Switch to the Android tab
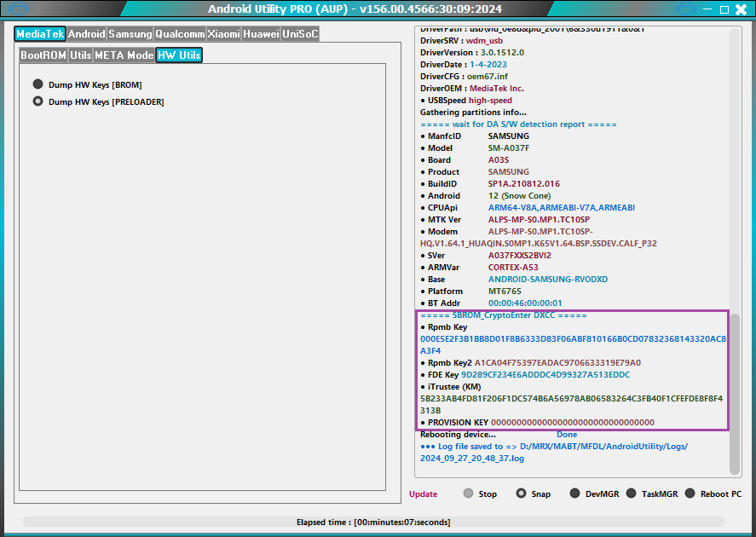The width and height of the screenshot is (756, 537). point(86,34)
